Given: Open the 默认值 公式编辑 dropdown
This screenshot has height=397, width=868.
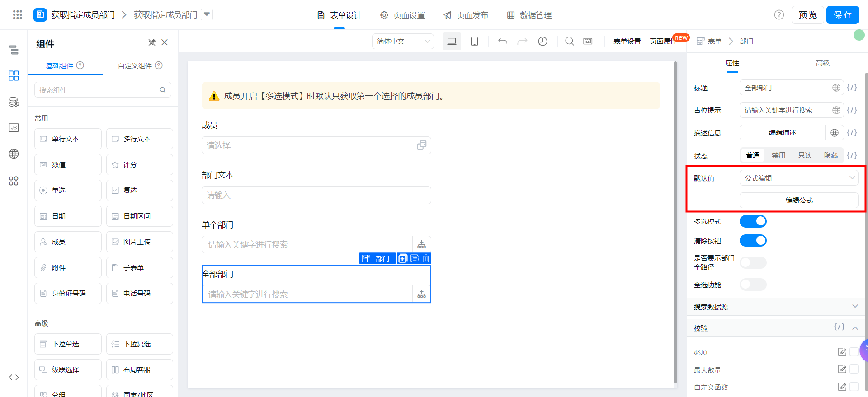Looking at the screenshot, I should point(799,178).
